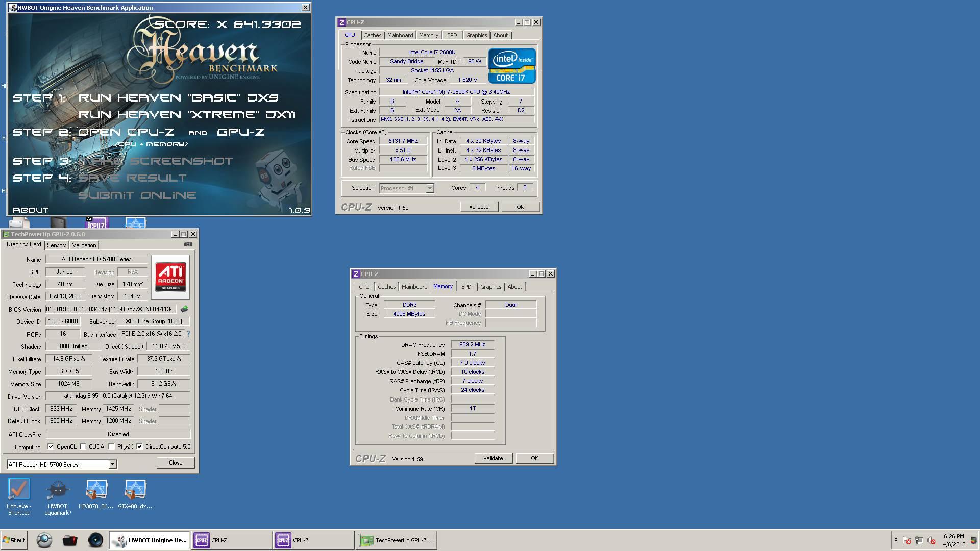
Task: Click OK in the Memory CPU-Z window
Action: pos(534,458)
